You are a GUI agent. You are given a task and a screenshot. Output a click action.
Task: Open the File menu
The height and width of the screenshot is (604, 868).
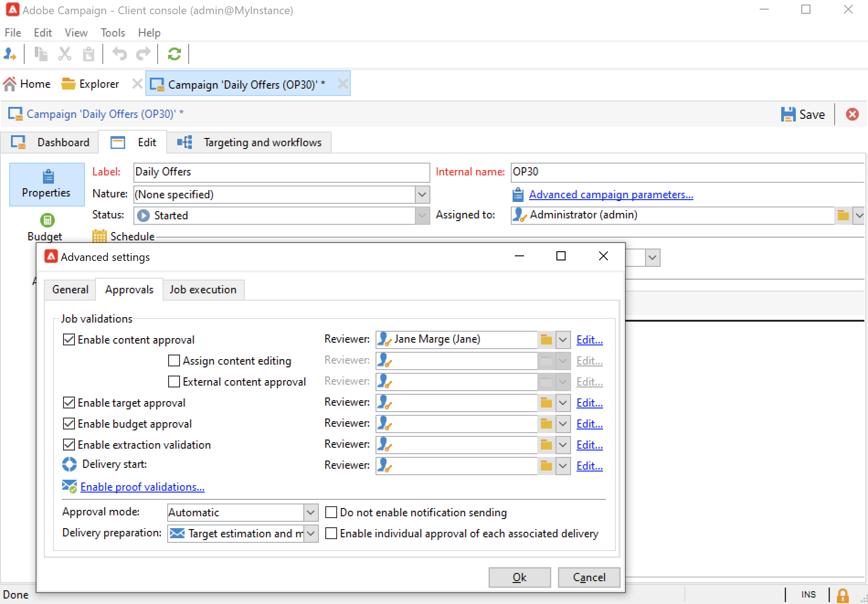tap(13, 33)
